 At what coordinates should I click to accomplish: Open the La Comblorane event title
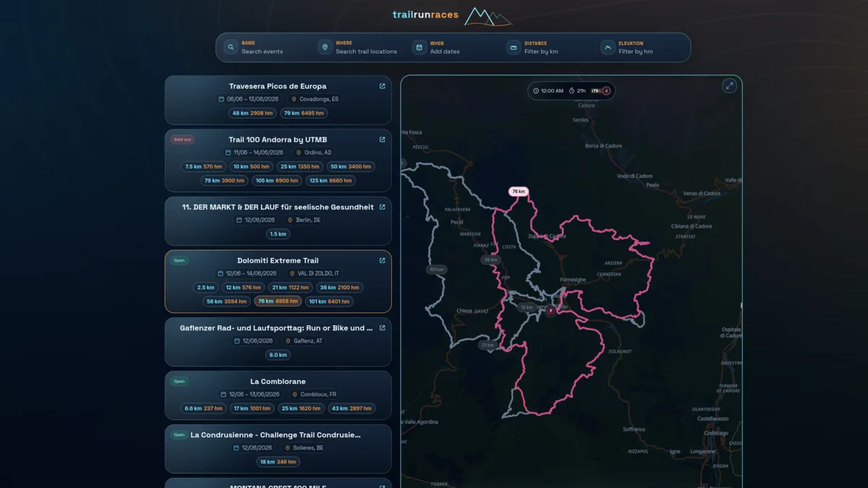pyautogui.click(x=278, y=381)
